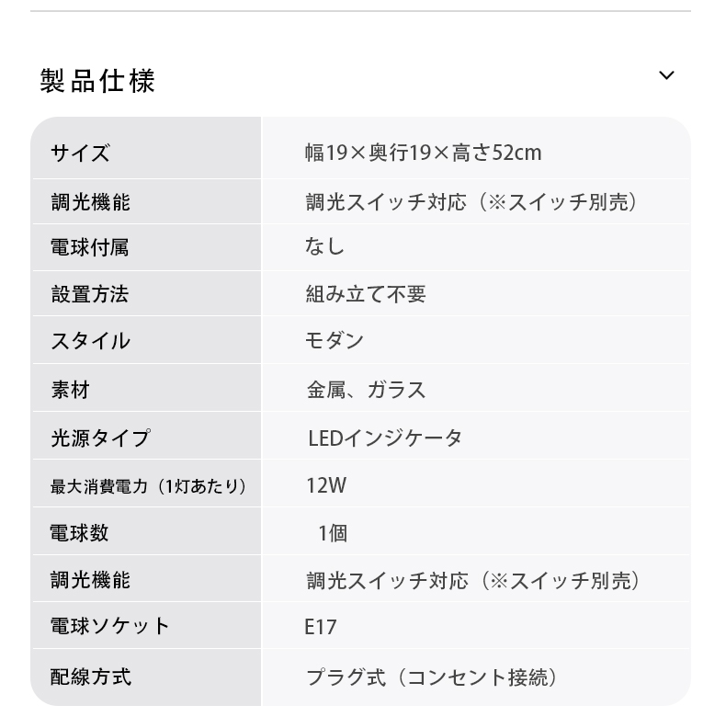Collapse the 製品仕様 section chevron
Image resolution: width=726 pixels, height=728 pixels.
click(666, 75)
